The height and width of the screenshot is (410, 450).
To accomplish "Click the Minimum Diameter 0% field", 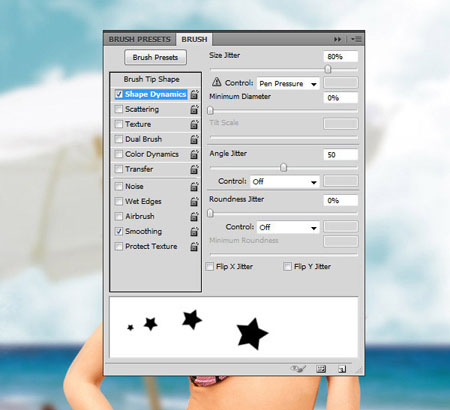I will point(341,98).
